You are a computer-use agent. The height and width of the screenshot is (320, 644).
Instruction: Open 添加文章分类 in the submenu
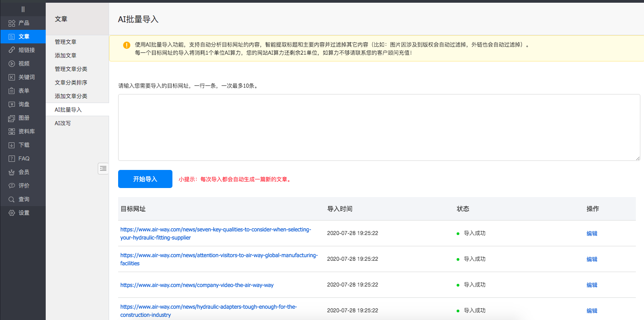pyautogui.click(x=71, y=96)
